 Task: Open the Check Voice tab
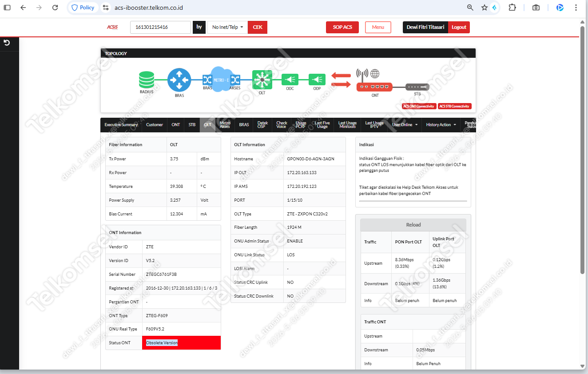pyautogui.click(x=282, y=125)
